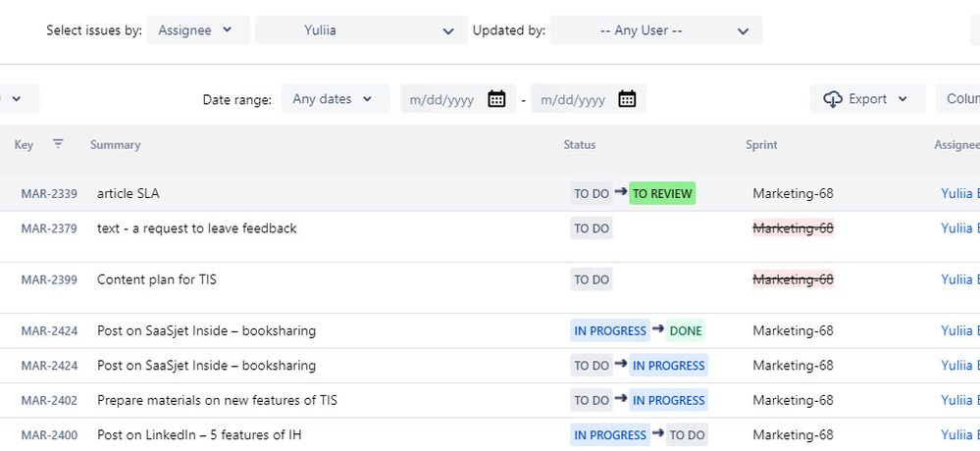The image size is (980, 451).
Task: Sort by the Sprint column header
Action: [761, 144]
